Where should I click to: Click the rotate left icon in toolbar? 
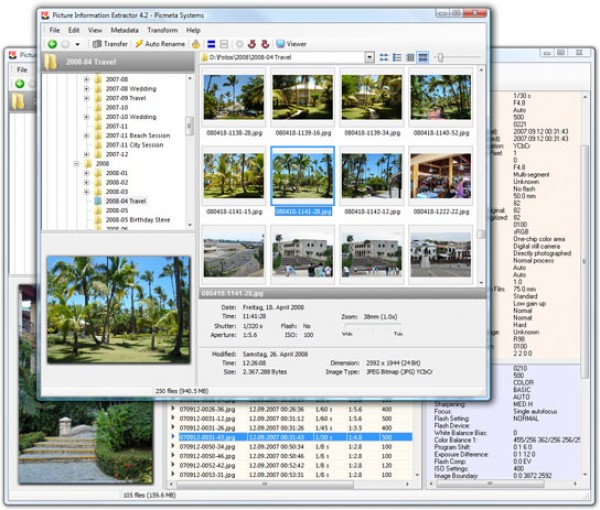[x=251, y=44]
